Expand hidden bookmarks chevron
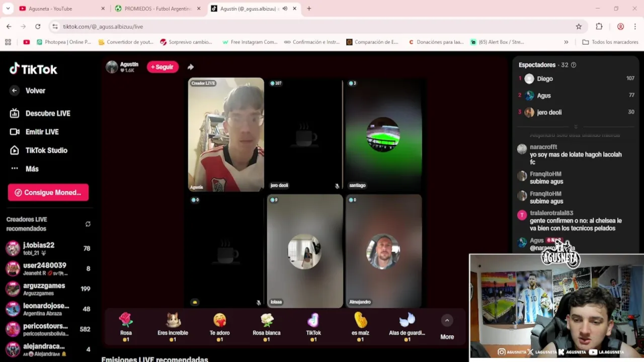644x362 pixels. click(x=566, y=42)
